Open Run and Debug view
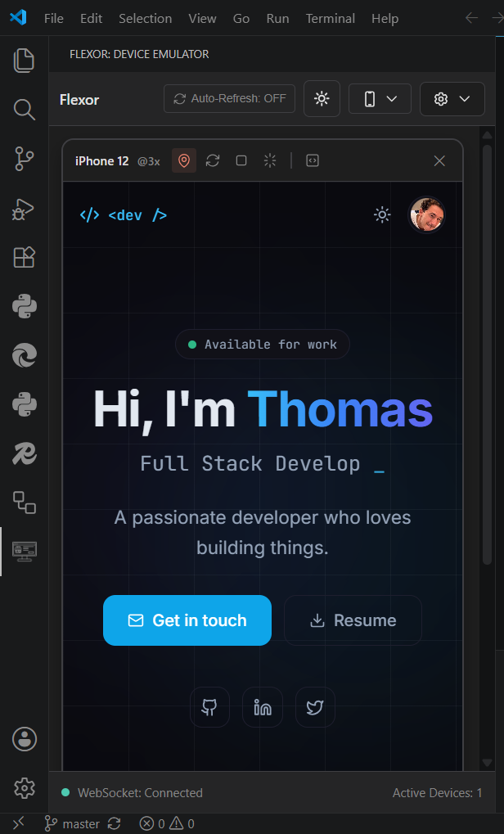This screenshot has width=504, height=834. (x=24, y=209)
